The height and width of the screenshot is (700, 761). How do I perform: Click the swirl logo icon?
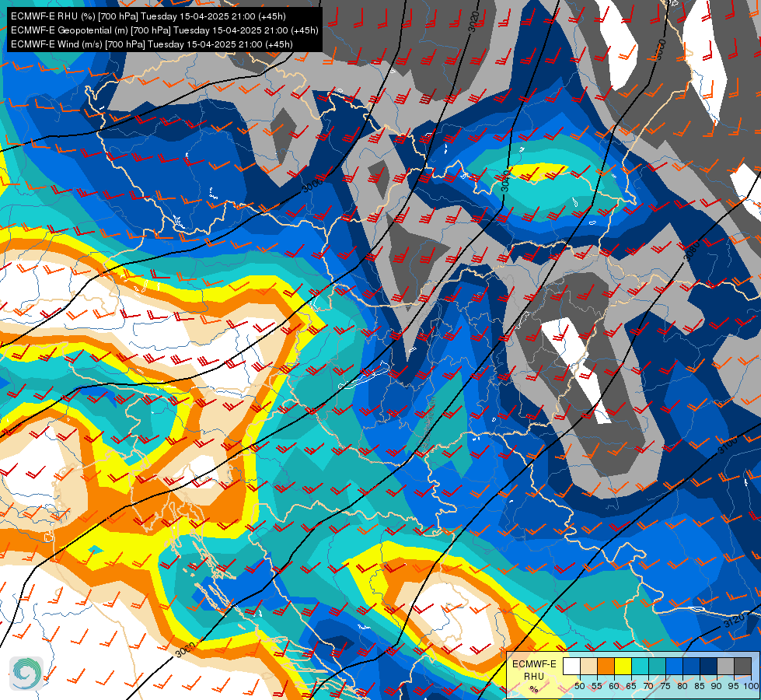[x=26, y=673]
